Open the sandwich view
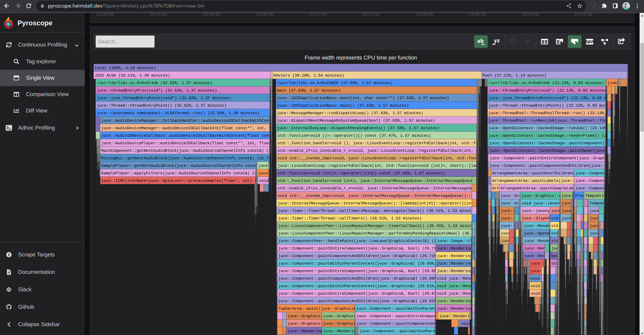The height and width of the screenshot is (335, 644). [x=590, y=42]
